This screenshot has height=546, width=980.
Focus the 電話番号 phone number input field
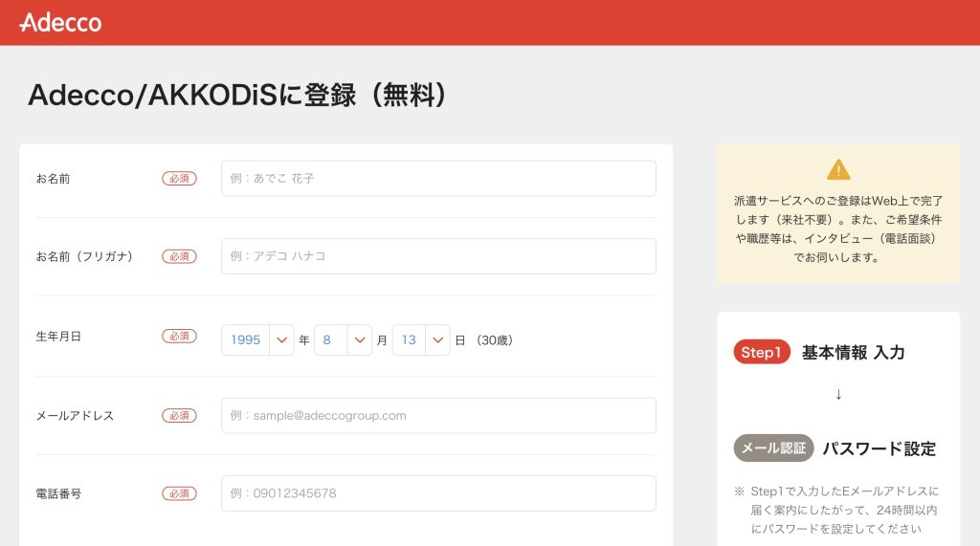pos(438,493)
